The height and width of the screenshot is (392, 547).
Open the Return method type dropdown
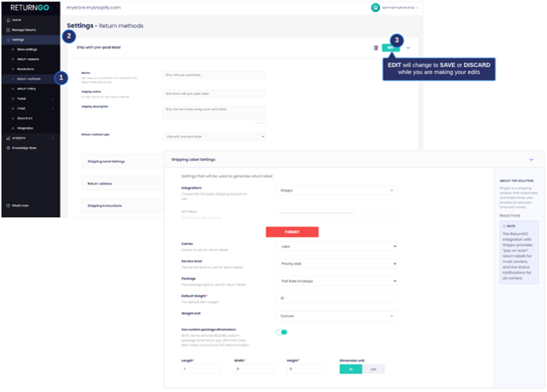click(214, 136)
